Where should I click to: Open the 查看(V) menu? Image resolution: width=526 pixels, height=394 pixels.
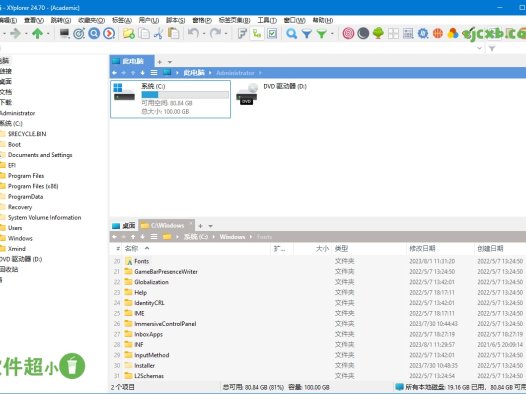pyautogui.click(x=34, y=20)
